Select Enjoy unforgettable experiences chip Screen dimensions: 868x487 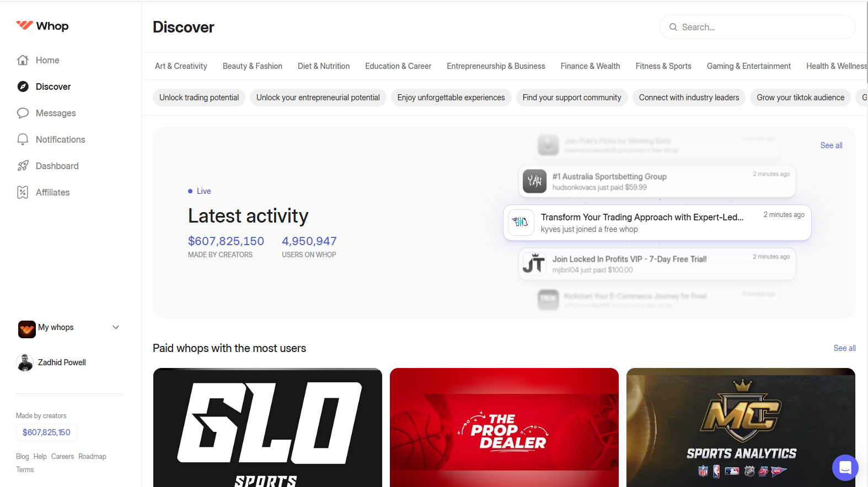pos(451,98)
